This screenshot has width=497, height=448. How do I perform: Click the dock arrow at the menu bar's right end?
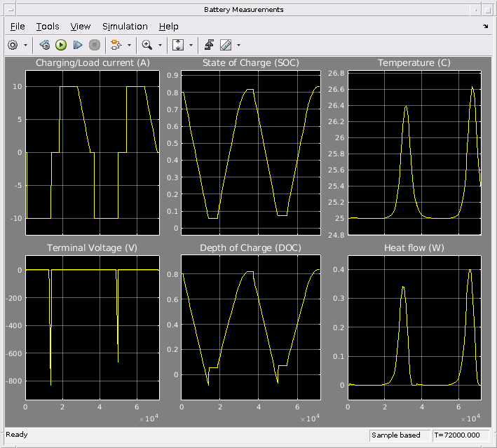tap(486, 27)
